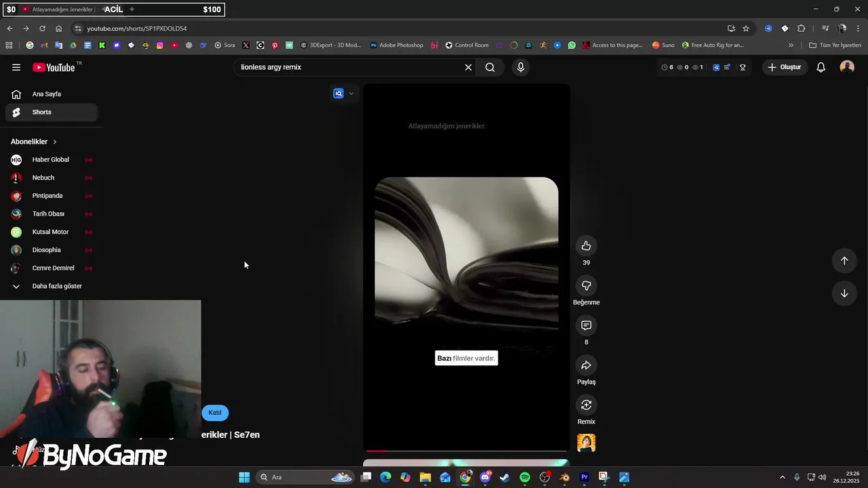Open Kutsal Motor subscription channel
This screenshot has height=488, width=868.
click(52, 232)
